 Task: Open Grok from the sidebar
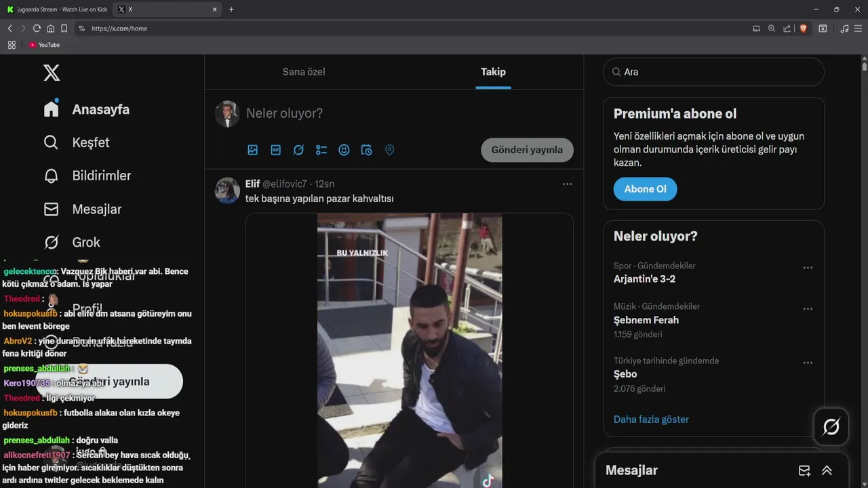pos(72,242)
